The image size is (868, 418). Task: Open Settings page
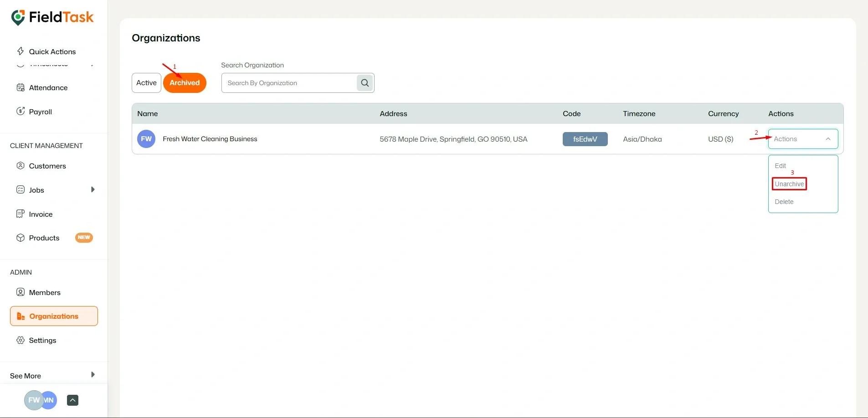42,340
